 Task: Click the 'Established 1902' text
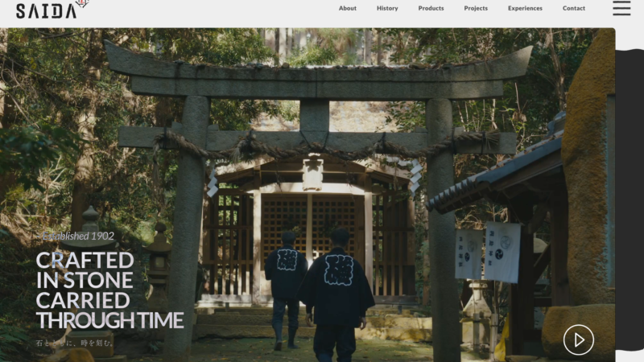[76, 236]
